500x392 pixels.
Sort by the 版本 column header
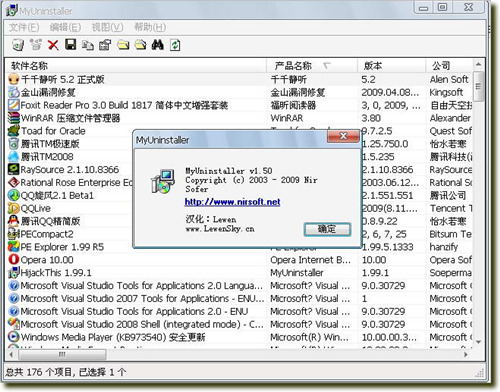tap(391, 66)
